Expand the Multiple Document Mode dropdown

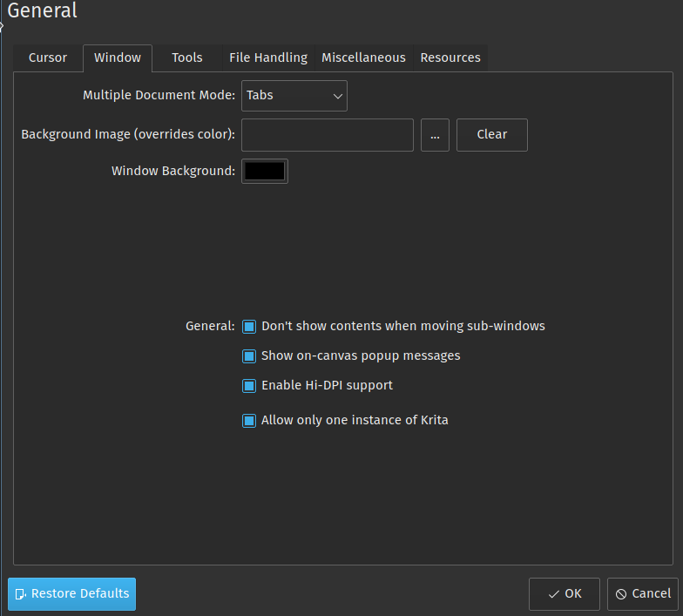coord(294,96)
